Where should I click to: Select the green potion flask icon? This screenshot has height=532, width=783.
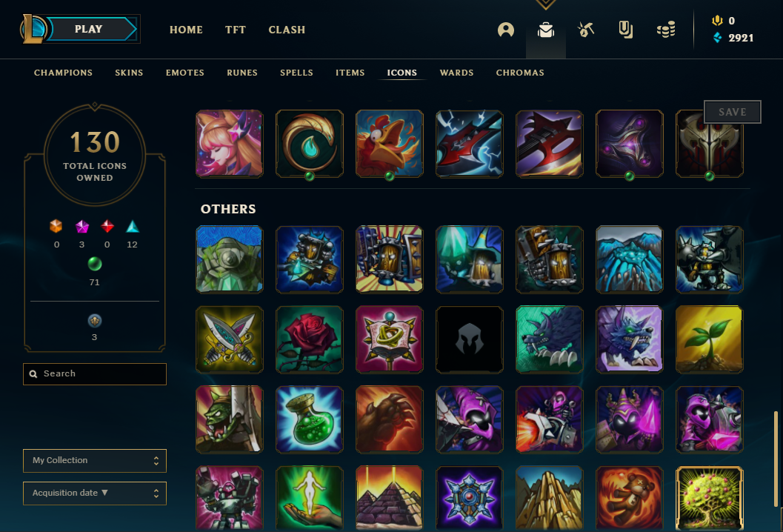(x=310, y=419)
